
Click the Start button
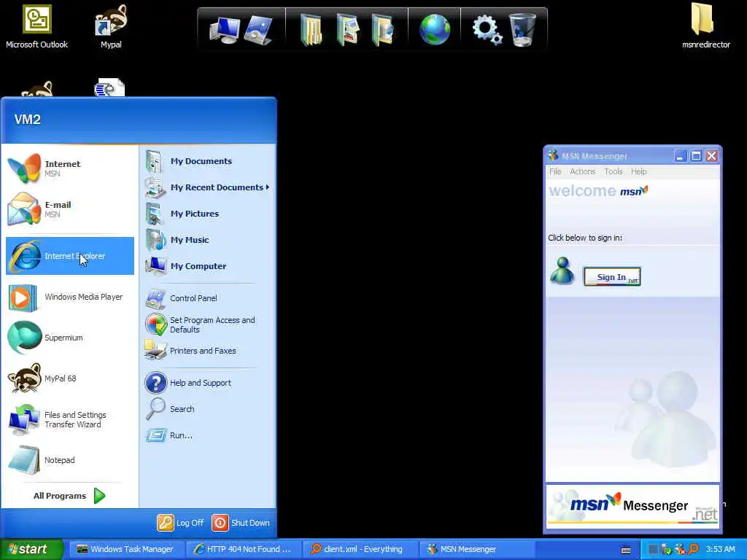pos(31,549)
